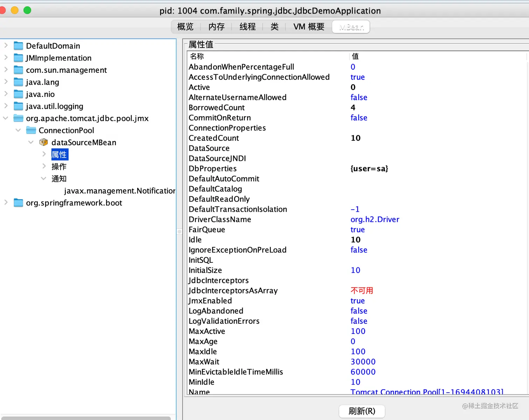The image size is (529, 420).
Task: Click the MinEvictableIdleTimeMillis value 60000
Action: click(x=363, y=371)
